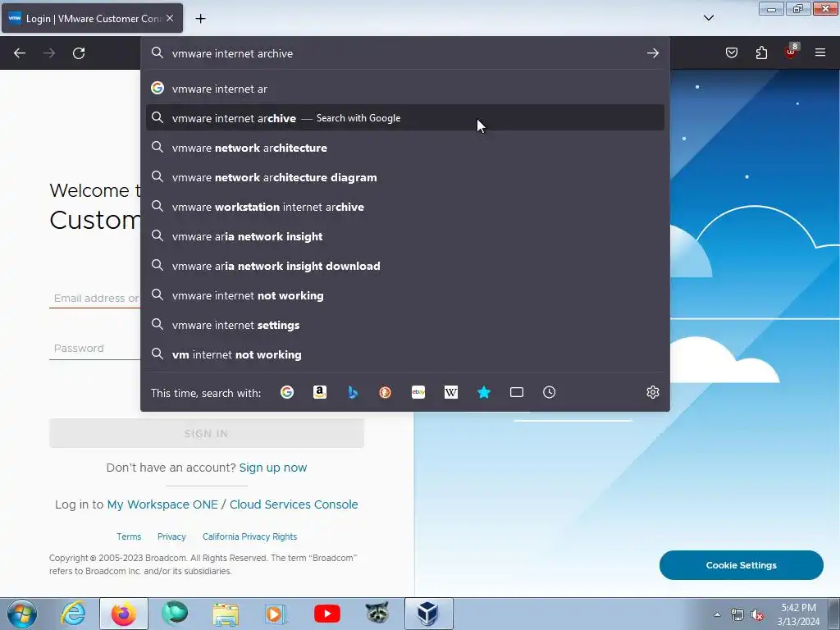Search open tabs using tab icon

[x=517, y=392]
